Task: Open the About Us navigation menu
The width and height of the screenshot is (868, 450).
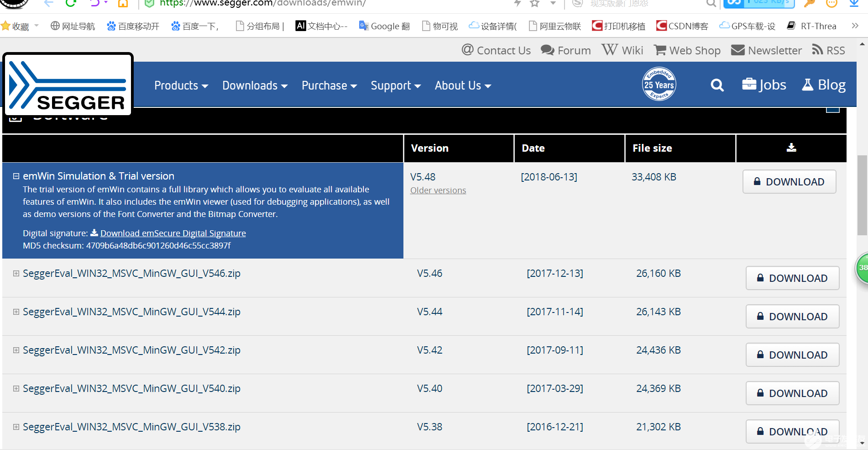Action: [x=462, y=85]
